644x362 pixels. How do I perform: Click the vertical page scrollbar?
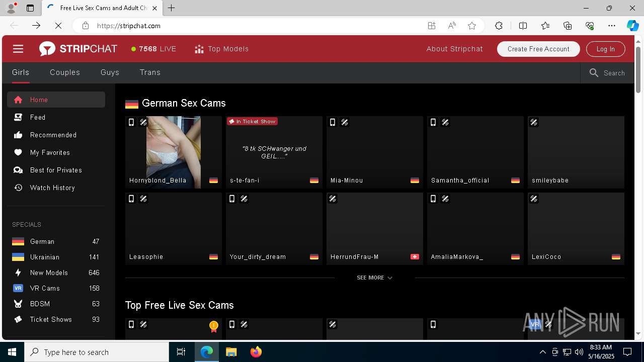tap(638, 69)
